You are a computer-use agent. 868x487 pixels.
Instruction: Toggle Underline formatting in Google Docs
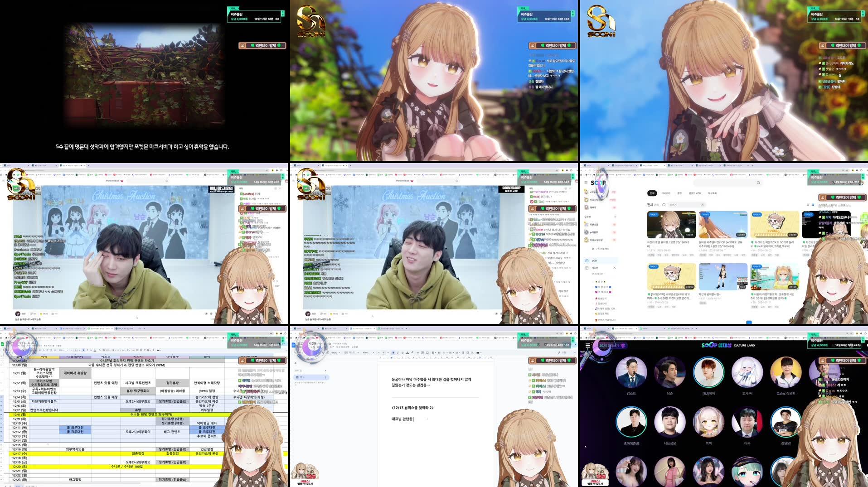pyautogui.click(x=402, y=352)
